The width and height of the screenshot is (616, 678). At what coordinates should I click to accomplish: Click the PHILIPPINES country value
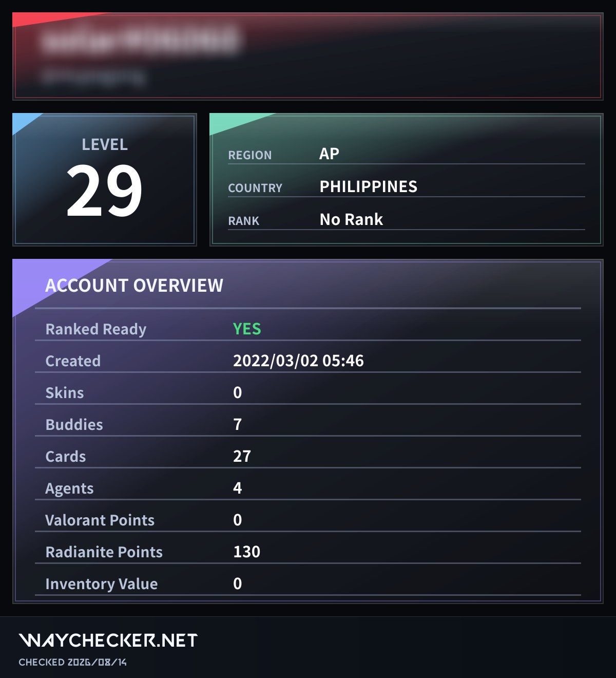pyautogui.click(x=369, y=186)
